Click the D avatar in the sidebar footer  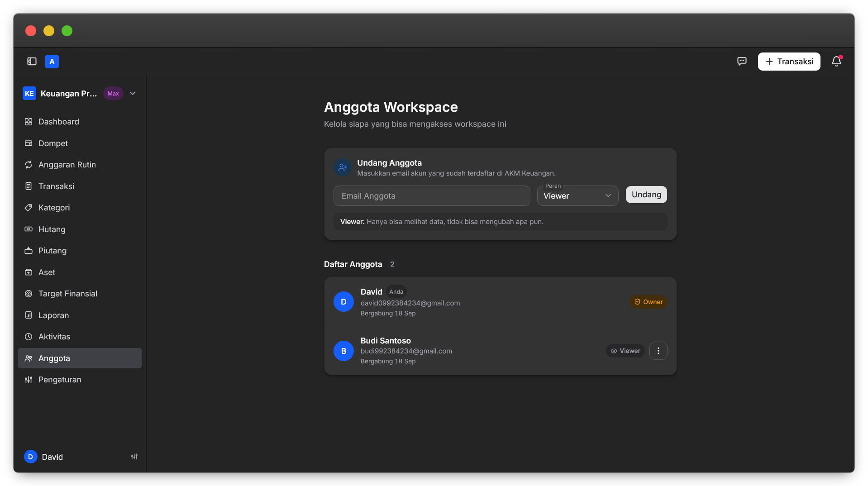[x=30, y=457]
